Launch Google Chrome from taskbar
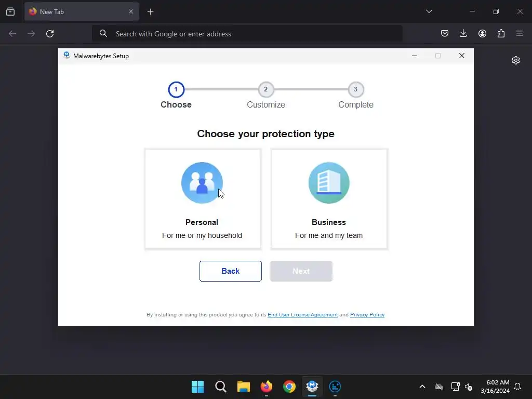 [289, 387]
